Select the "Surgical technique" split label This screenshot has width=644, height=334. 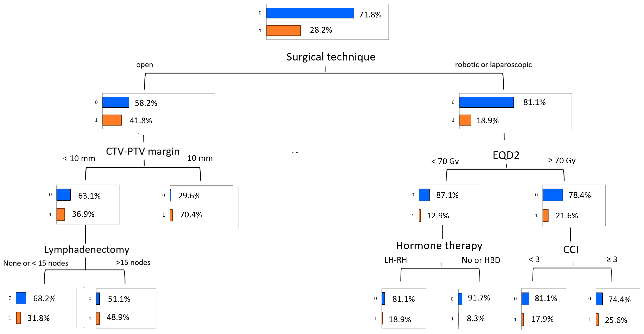tap(331, 57)
